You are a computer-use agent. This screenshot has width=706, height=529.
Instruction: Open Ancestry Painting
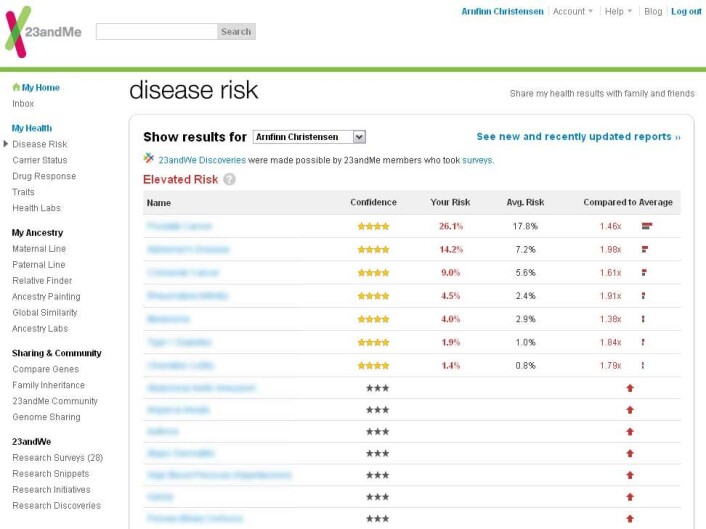[x=46, y=297]
